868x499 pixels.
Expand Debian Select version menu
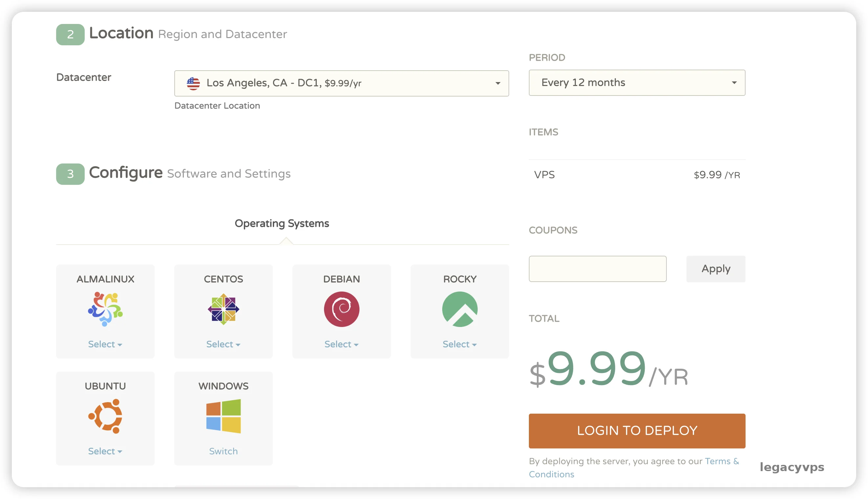341,344
